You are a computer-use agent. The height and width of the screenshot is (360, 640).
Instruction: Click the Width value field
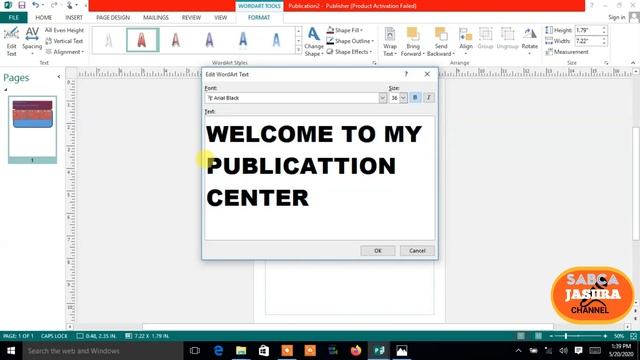588,41
